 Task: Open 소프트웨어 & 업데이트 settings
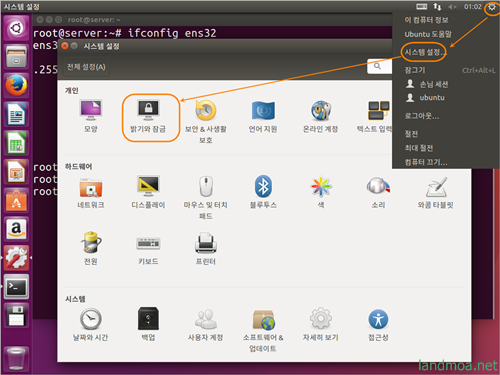[263, 330]
